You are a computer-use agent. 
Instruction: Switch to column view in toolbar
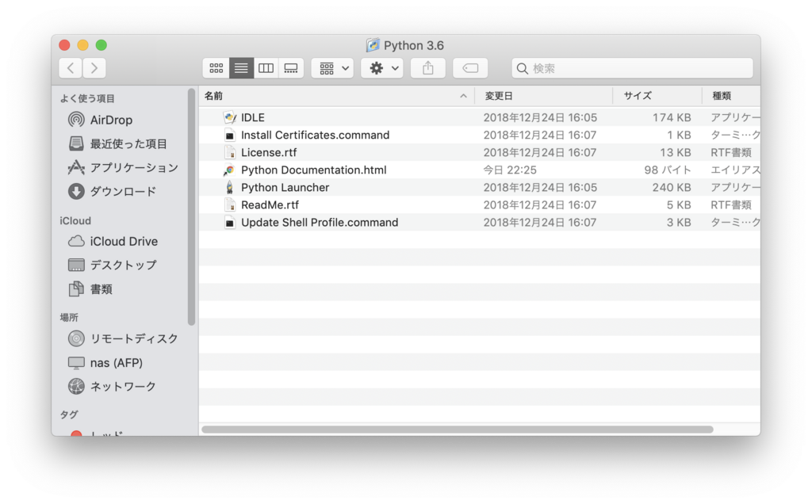click(x=266, y=68)
